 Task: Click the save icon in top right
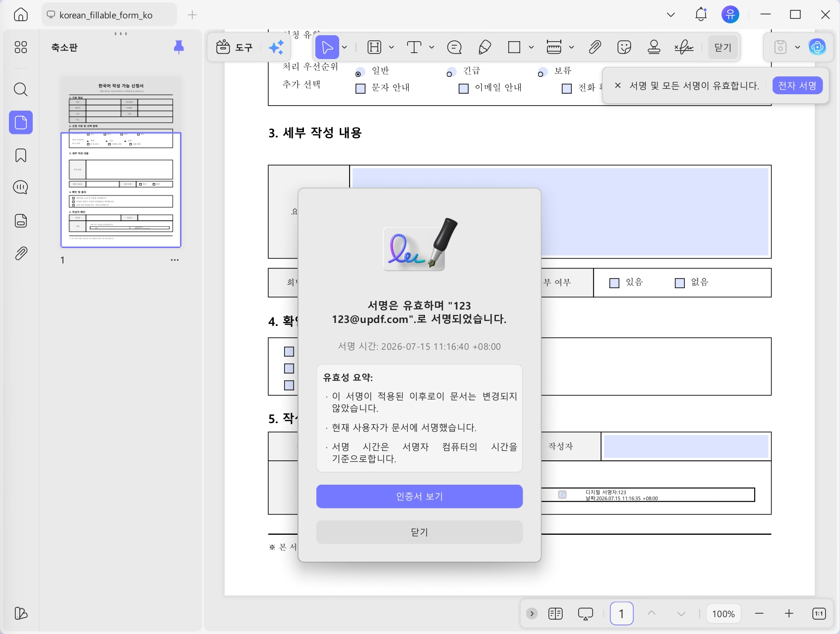(x=780, y=47)
